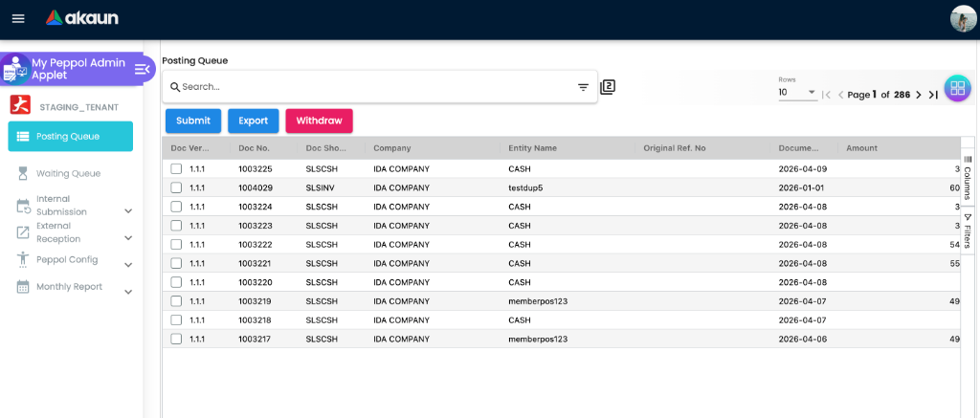The image size is (980, 418).
Task: Open the colorful apps grid button
Action: point(957,88)
